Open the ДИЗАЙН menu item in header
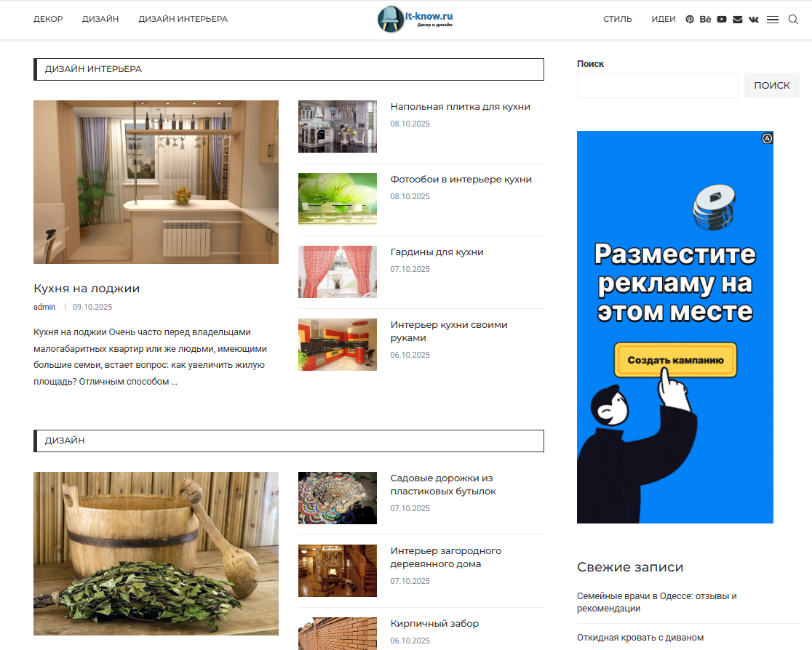The height and width of the screenshot is (650, 812). [x=100, y=19]
